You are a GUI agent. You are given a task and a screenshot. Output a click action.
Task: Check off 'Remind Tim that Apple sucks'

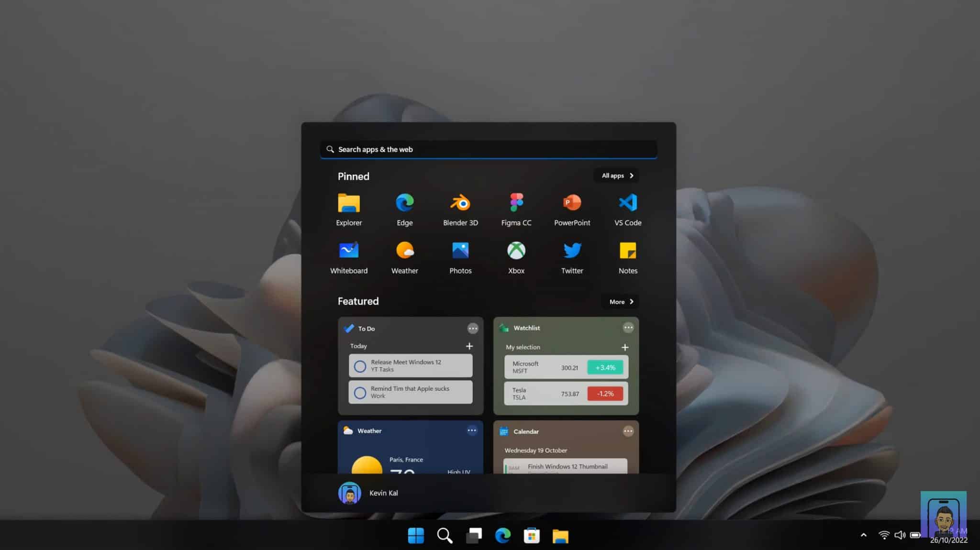coord(360,392)
